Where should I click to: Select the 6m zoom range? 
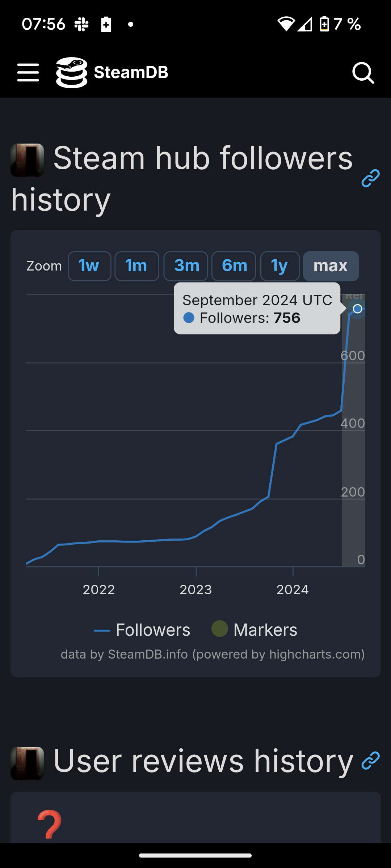[234, 266]
